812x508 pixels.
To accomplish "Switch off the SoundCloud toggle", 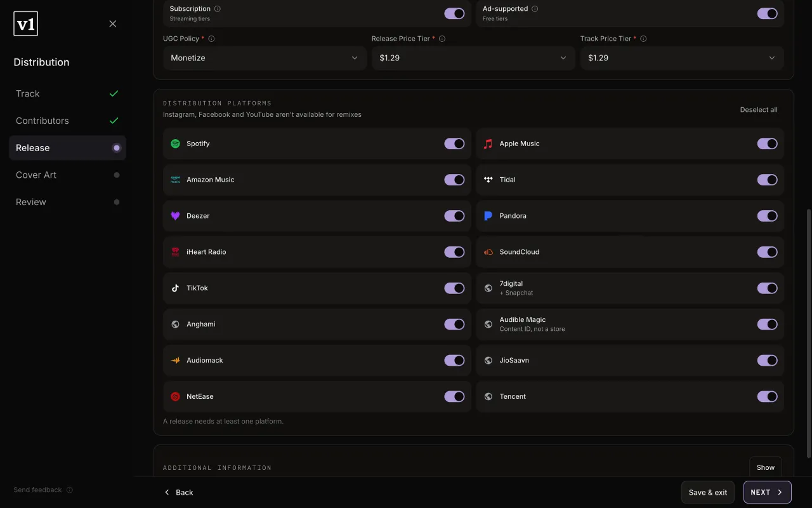I will point(768,252).
